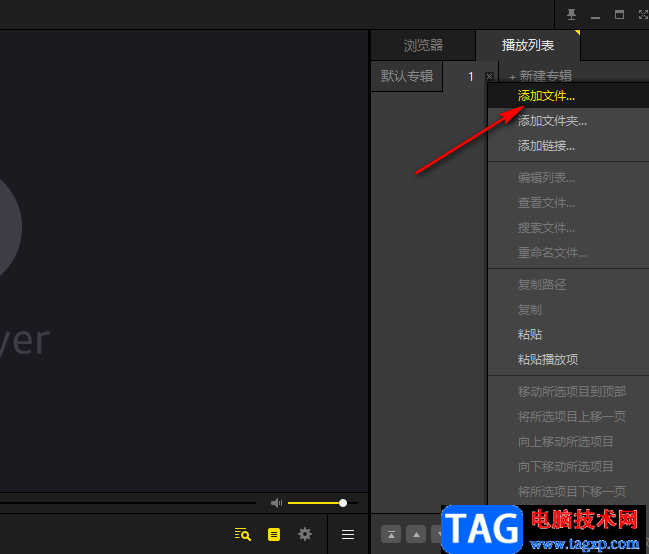Switch to the 浏览器 tab
The width and height of the screenshot is (649, 554).
coord(423,45)
